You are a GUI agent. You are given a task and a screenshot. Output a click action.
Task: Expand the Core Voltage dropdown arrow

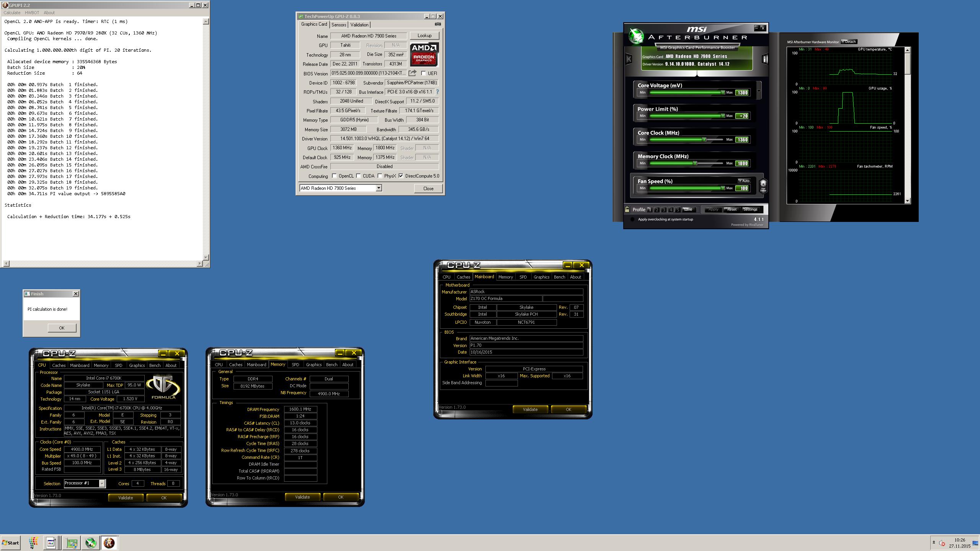(758, 91)
